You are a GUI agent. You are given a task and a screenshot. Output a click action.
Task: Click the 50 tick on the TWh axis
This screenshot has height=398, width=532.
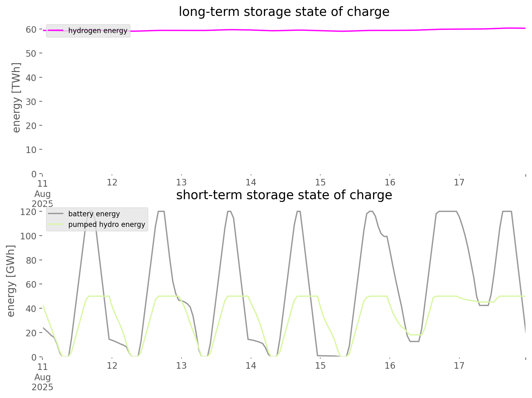coord(31,53)
